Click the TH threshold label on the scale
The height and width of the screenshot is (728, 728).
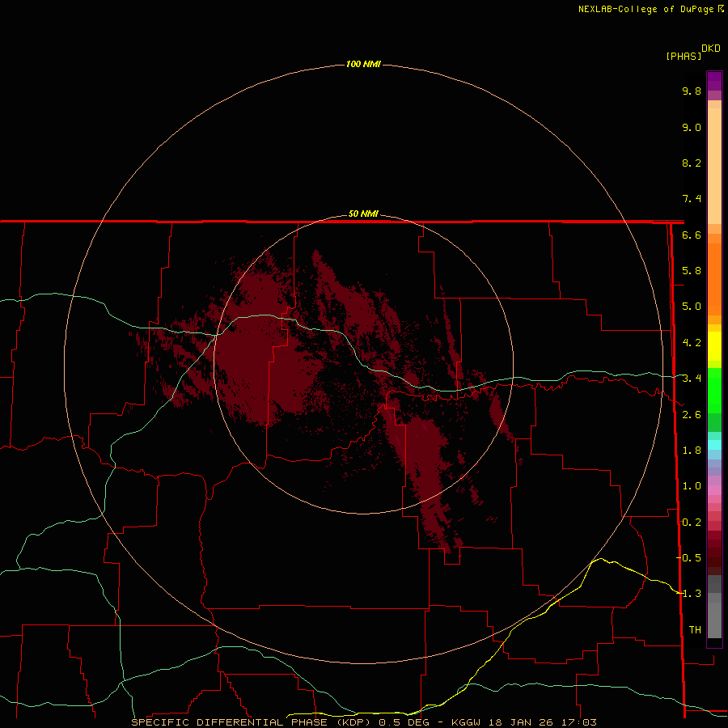[x=695, y=630]
